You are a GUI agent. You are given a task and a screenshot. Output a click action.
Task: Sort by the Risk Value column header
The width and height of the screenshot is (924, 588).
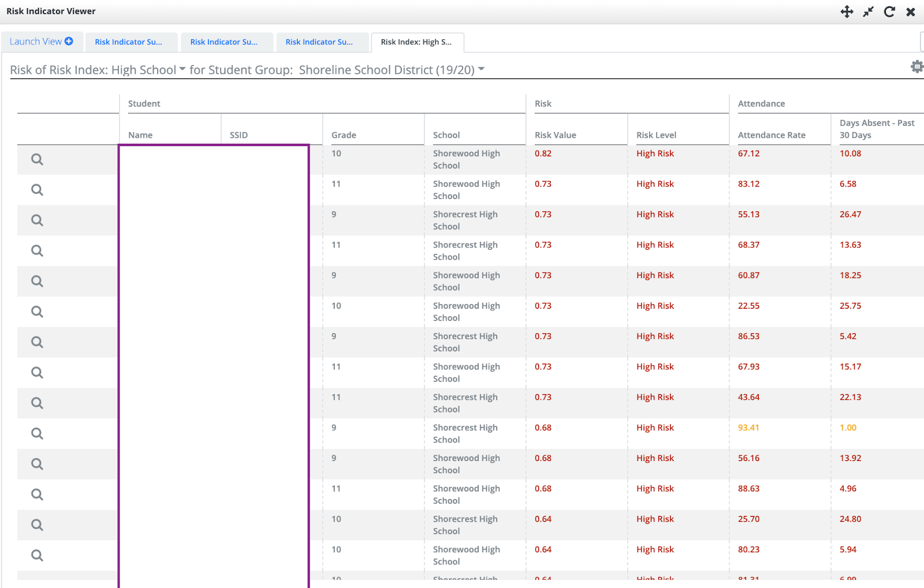[555, 134]
